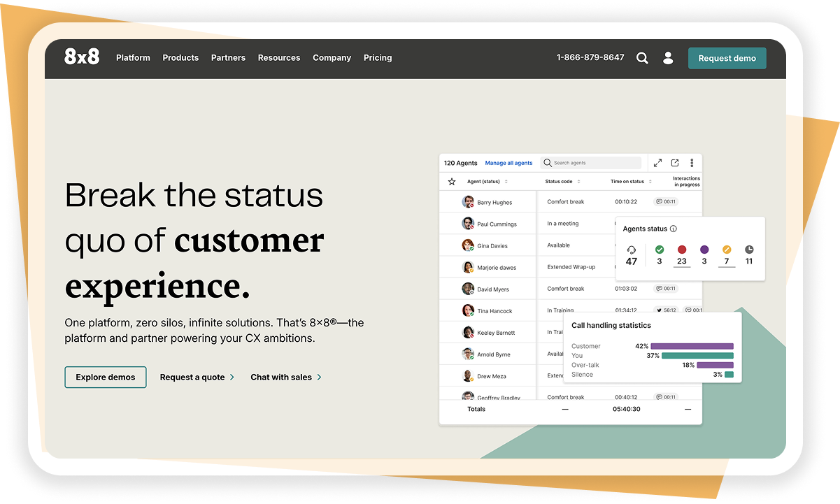Open the Products menu
840x504 pixels.
pyautogui.click(x=180, y=58)
